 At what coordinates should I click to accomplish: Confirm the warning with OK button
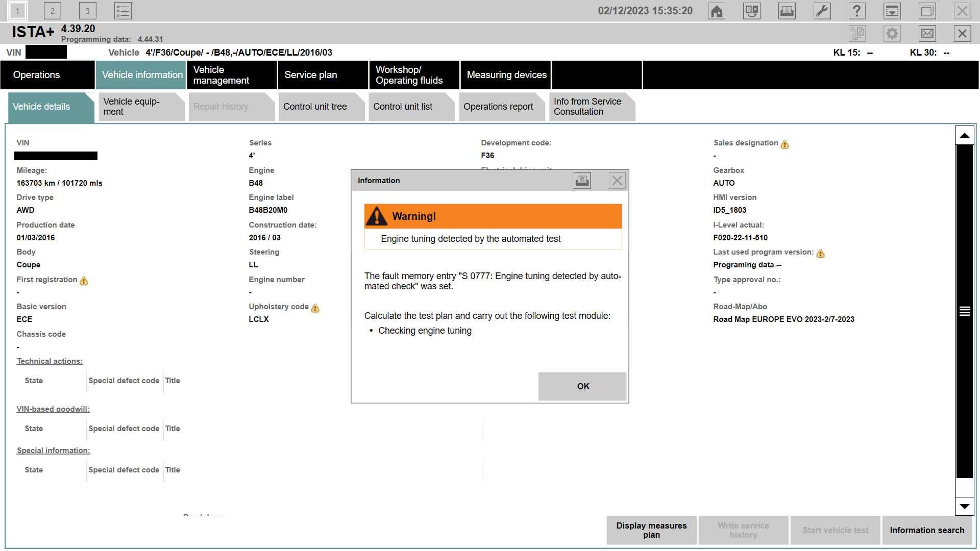tap(582, 386)
